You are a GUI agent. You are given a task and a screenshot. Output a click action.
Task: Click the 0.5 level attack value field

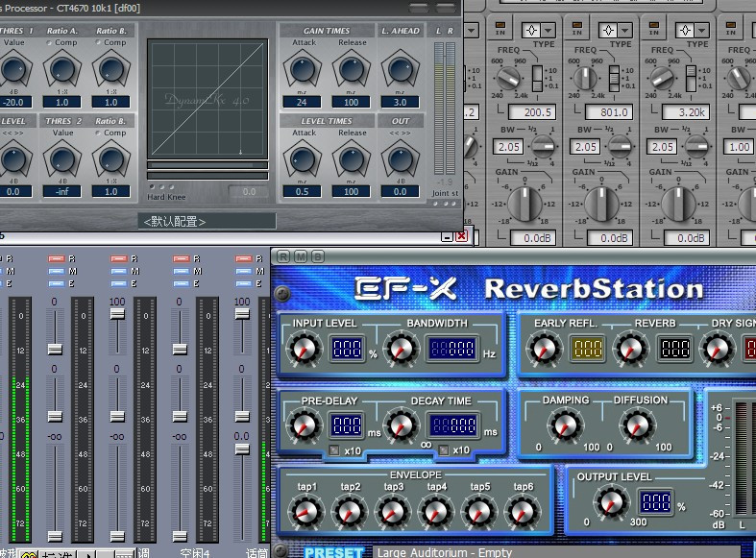(x=303, y=191)
